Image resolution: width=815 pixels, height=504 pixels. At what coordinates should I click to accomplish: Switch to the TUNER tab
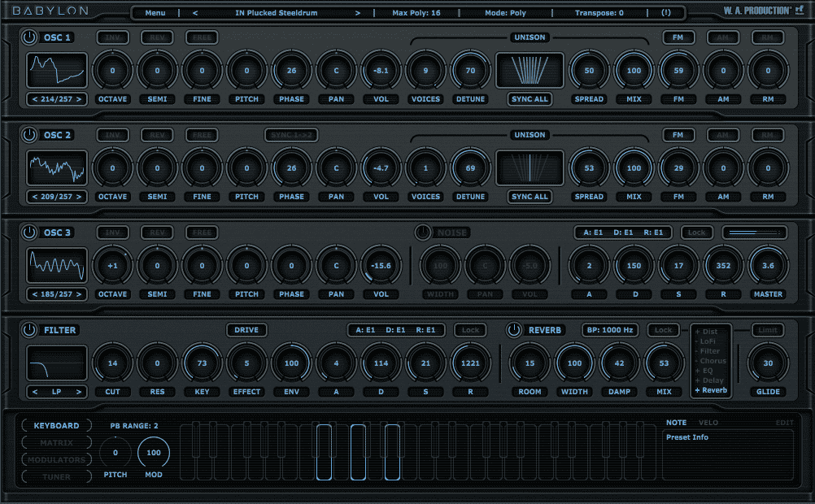57,477
